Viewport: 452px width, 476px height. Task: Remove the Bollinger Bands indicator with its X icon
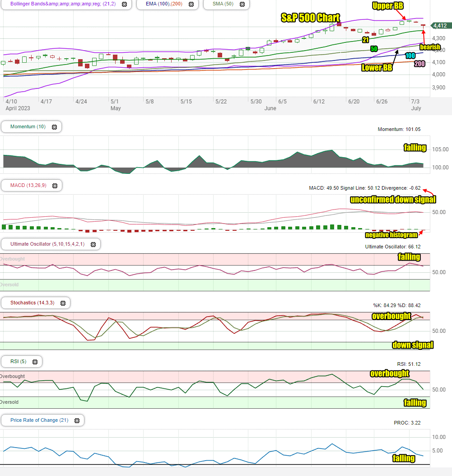click(x=125, y=4)
